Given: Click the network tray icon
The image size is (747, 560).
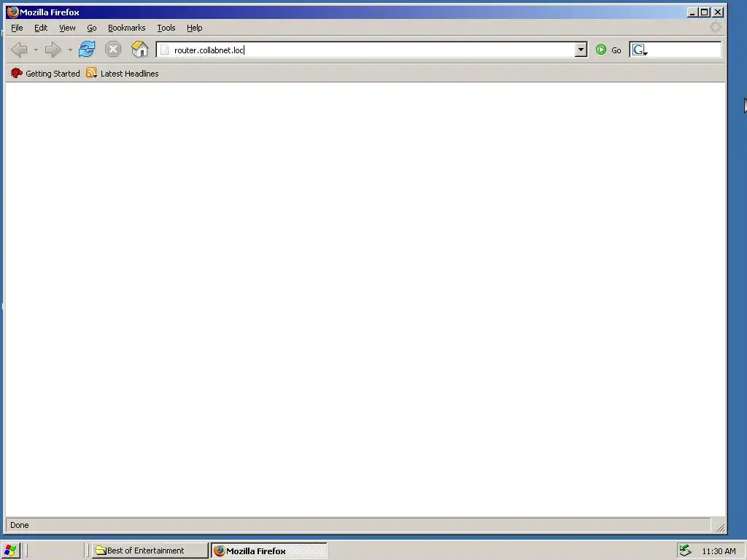Looking at the screenshot, I should coord(685,551).
